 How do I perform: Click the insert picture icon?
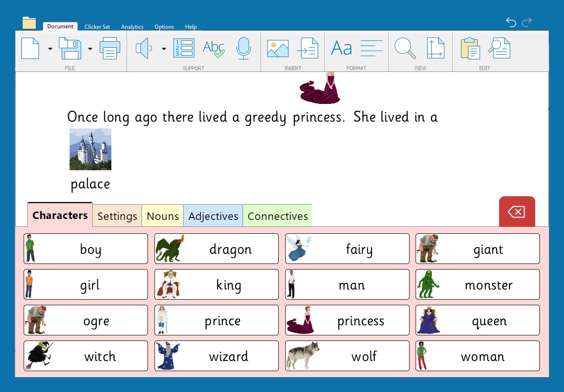(x=277, y=48)
